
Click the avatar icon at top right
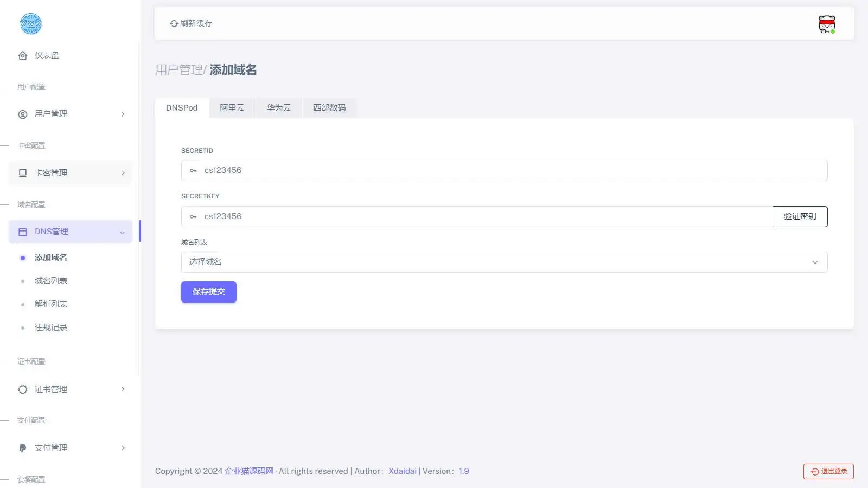[826, 23]
